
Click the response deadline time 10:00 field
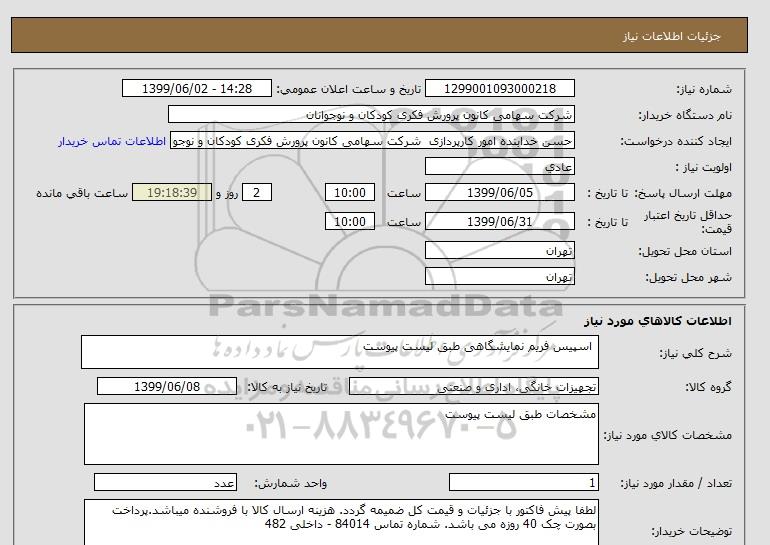350,192
